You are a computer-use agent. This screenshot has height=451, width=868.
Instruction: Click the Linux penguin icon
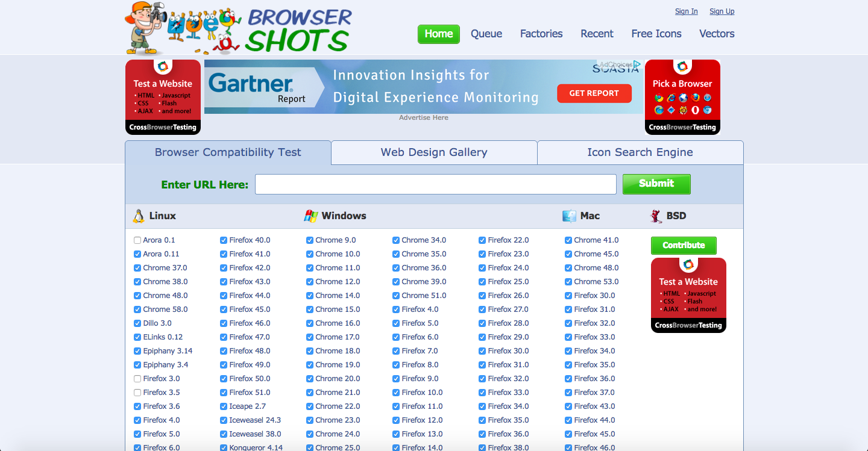point(139,216)
